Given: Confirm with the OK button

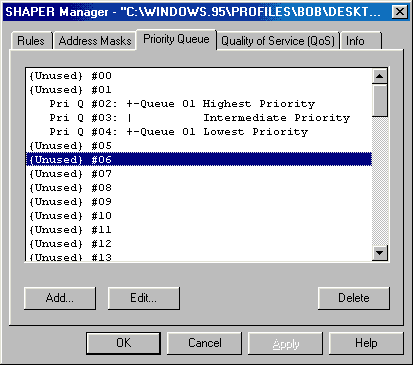Looking at the screenshot, I should (123, 343).
